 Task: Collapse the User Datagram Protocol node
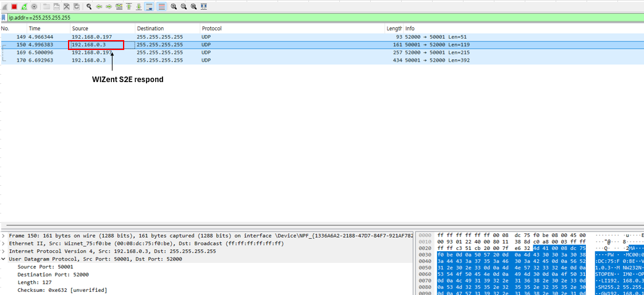click(x=4, y=259)
